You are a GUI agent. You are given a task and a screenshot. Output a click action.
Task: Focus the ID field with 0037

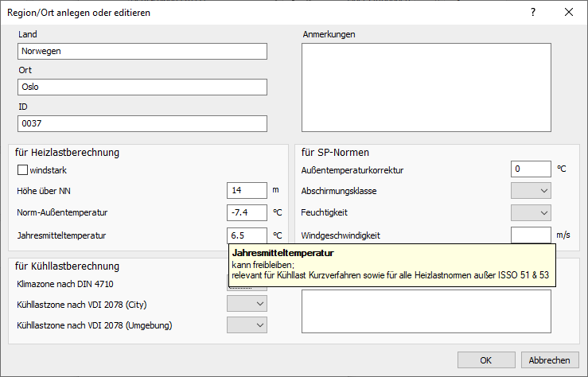[x=142, y=123]
